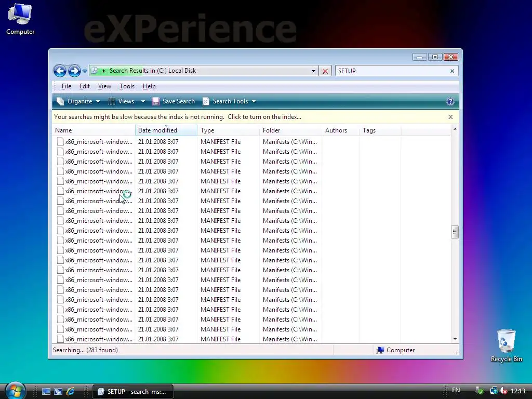Sort by the Folder column header

(290, 130)
